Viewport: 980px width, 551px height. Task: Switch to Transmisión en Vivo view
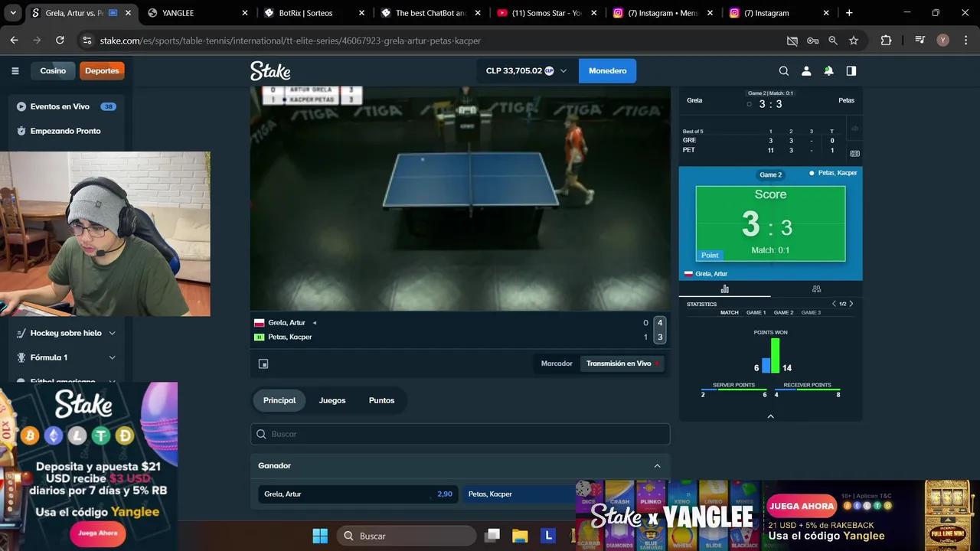click(x=619, y=364)
